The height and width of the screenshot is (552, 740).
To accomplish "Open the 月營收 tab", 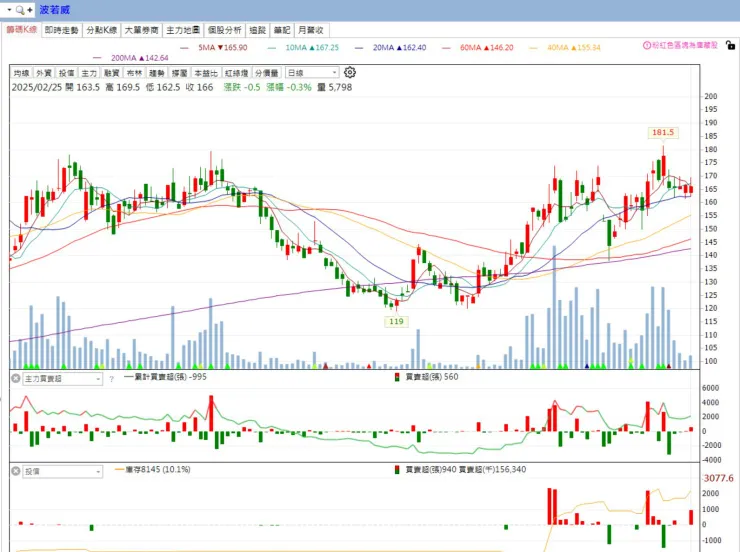I will (x=312, y=31).
